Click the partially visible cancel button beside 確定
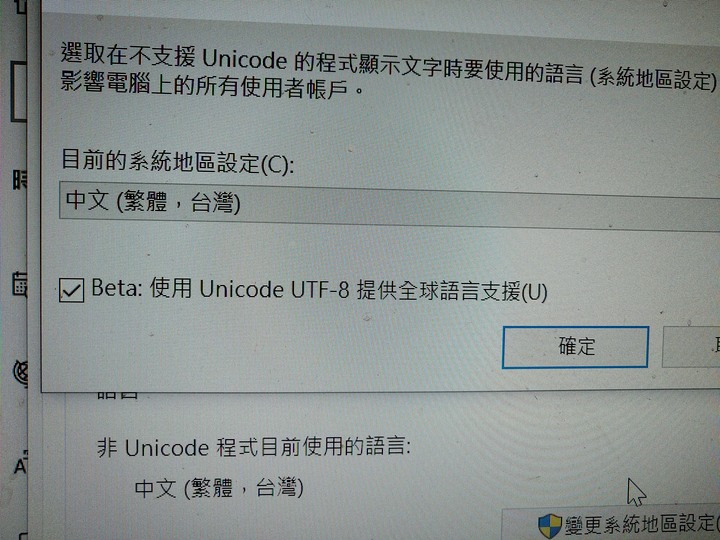The image size is (720, 540). pos(691,347)
